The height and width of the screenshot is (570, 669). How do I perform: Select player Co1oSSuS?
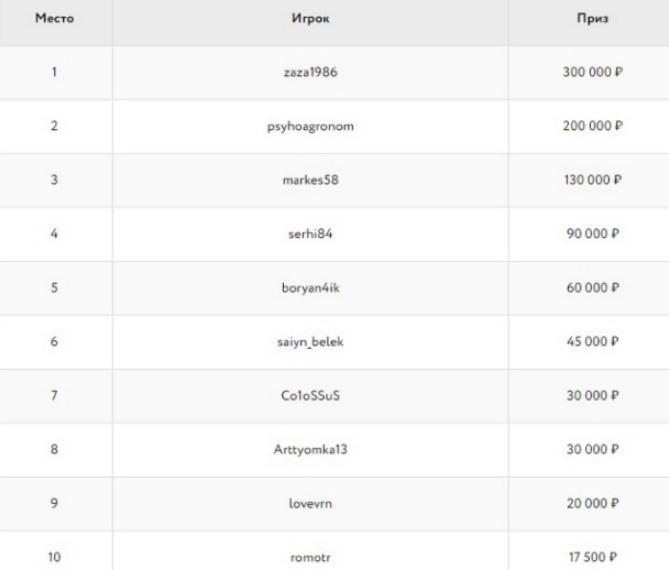pos(311,396)
